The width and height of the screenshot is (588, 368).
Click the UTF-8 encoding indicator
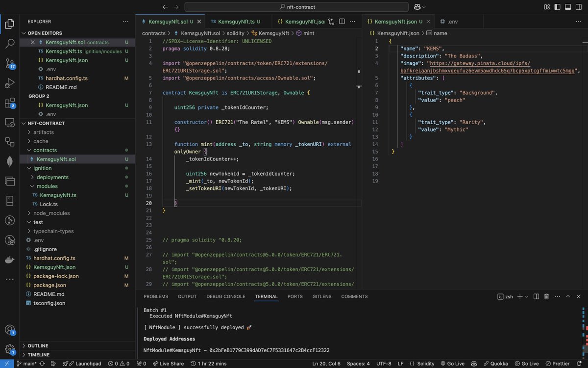click(384, 364)
